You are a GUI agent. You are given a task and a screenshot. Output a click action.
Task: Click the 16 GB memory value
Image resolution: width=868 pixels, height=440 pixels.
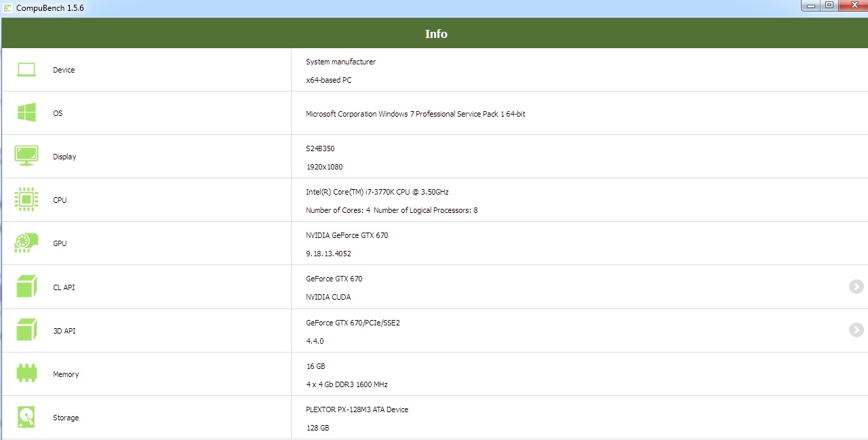(x=315, y=366)
